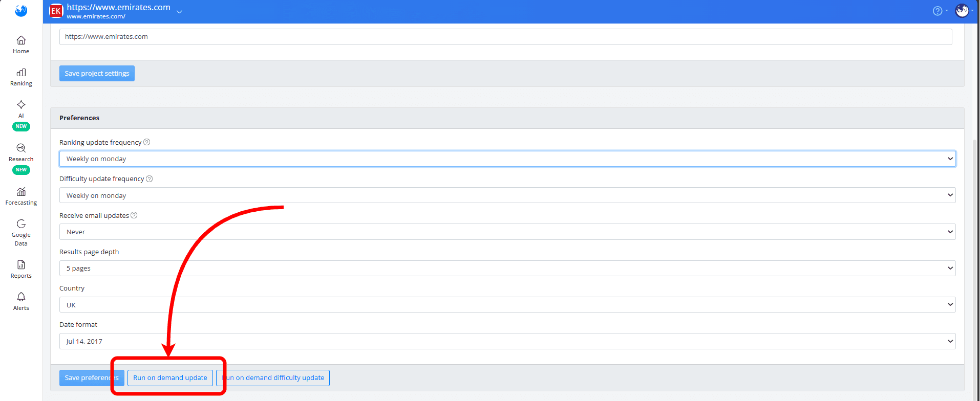This screenshot has height=401, width=980.
Task: Expand the project switcher chevron
Action: (179, 11)
